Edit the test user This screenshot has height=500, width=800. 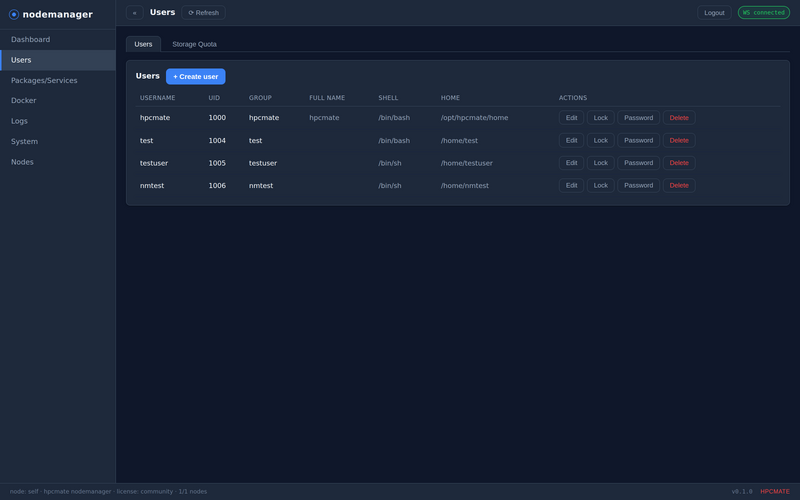click(x=571, y=140)
